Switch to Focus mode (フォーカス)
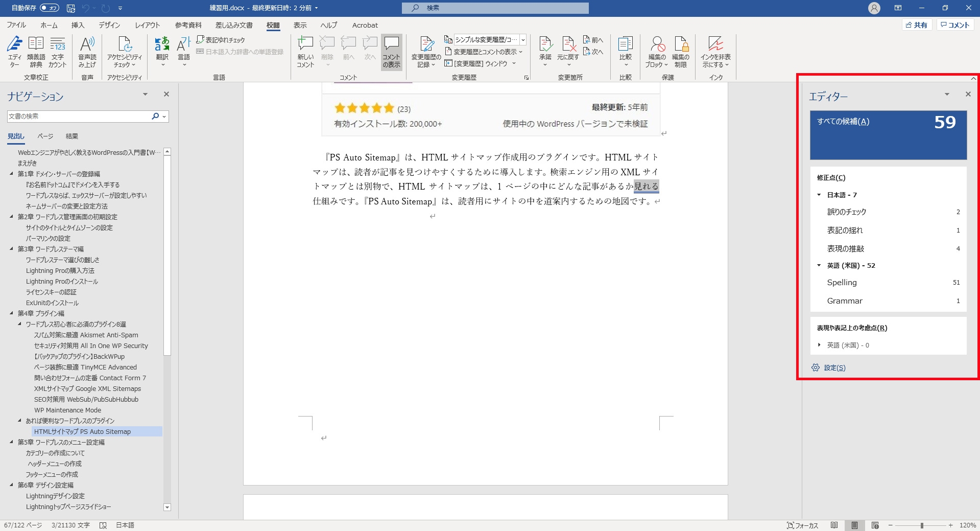The width and height of the screenshot is (980, 531). tap(803, 525)
